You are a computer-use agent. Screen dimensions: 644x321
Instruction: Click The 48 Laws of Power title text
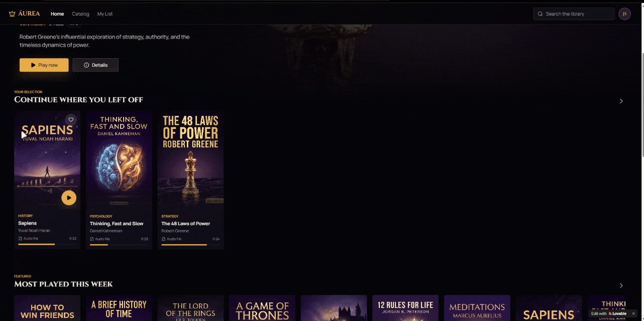point(185,224)
